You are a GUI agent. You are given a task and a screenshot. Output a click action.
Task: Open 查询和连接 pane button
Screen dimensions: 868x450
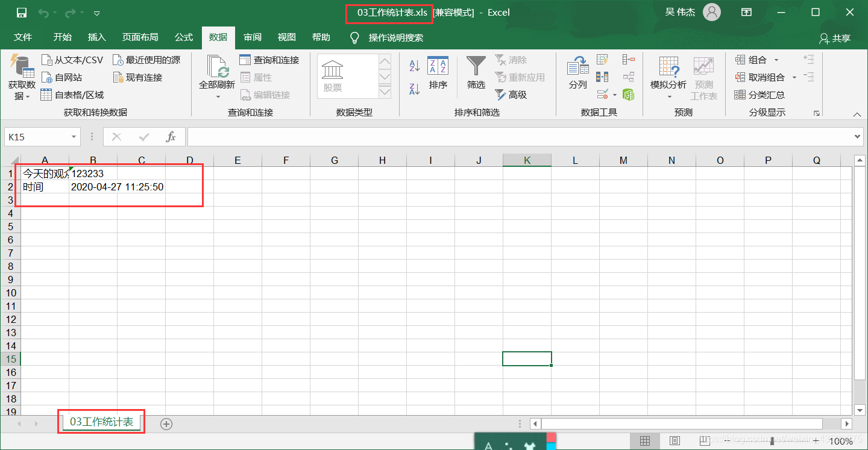tap(269, 60)
